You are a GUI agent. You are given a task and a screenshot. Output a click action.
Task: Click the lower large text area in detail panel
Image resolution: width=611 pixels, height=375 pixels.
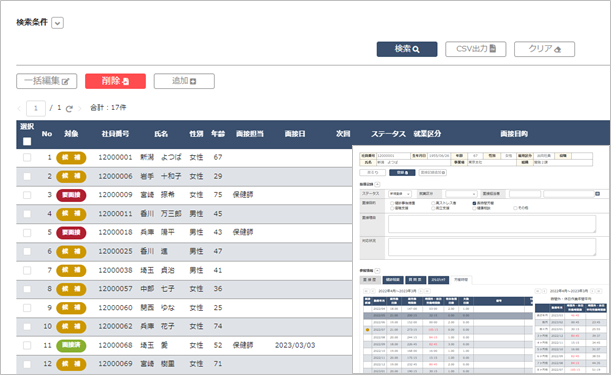click(492, 247)
